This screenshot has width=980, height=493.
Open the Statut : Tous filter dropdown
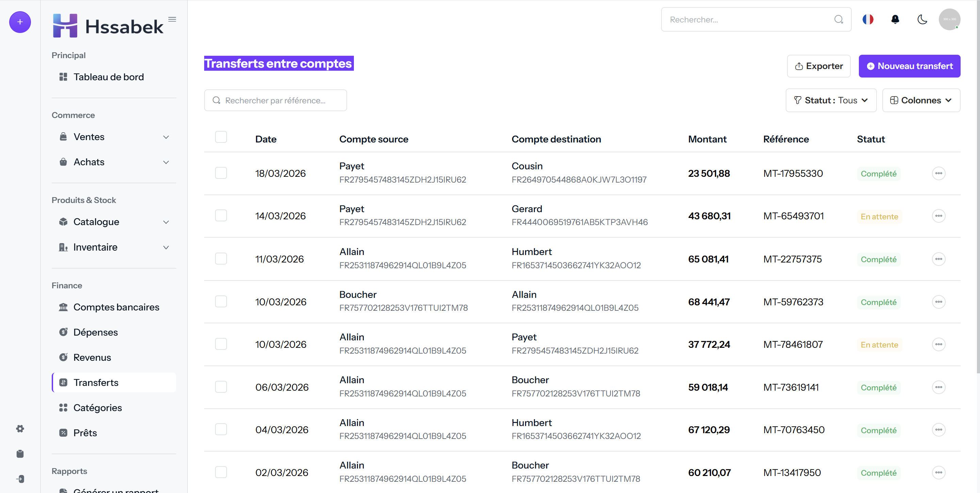[831, 100]
